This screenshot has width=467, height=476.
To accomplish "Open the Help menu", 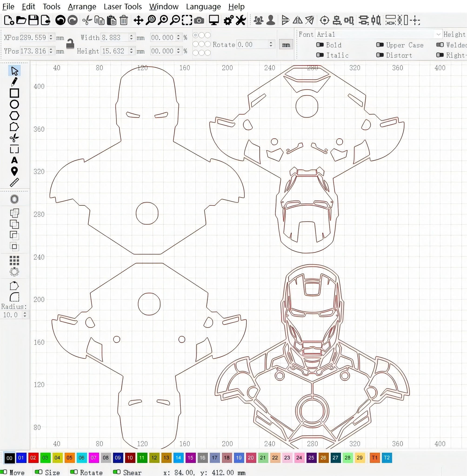I will (x=237, y=6).
